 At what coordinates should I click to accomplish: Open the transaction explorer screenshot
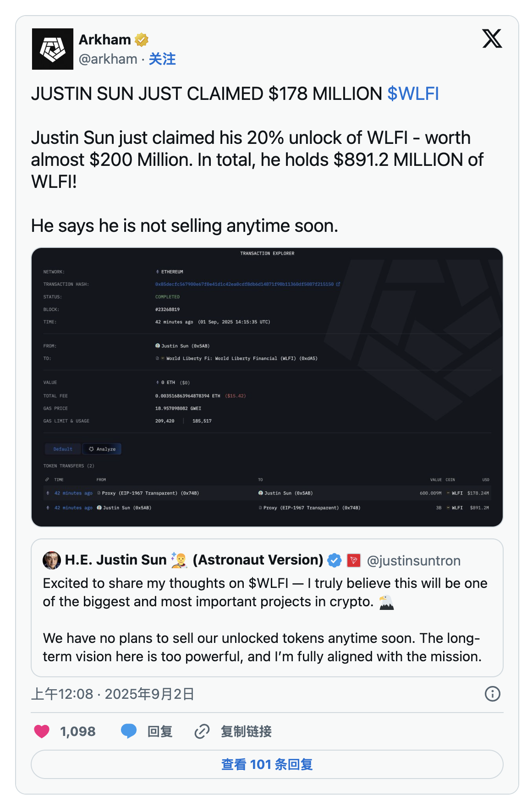[267, 387]
